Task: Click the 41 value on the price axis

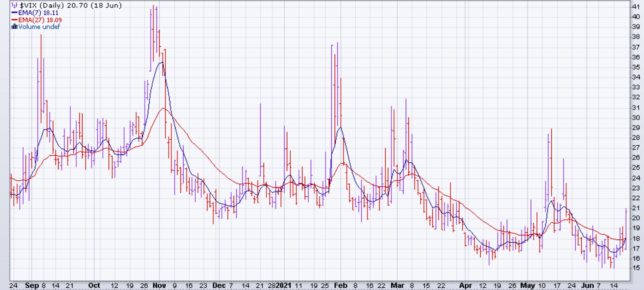Action: pos(636,6)
